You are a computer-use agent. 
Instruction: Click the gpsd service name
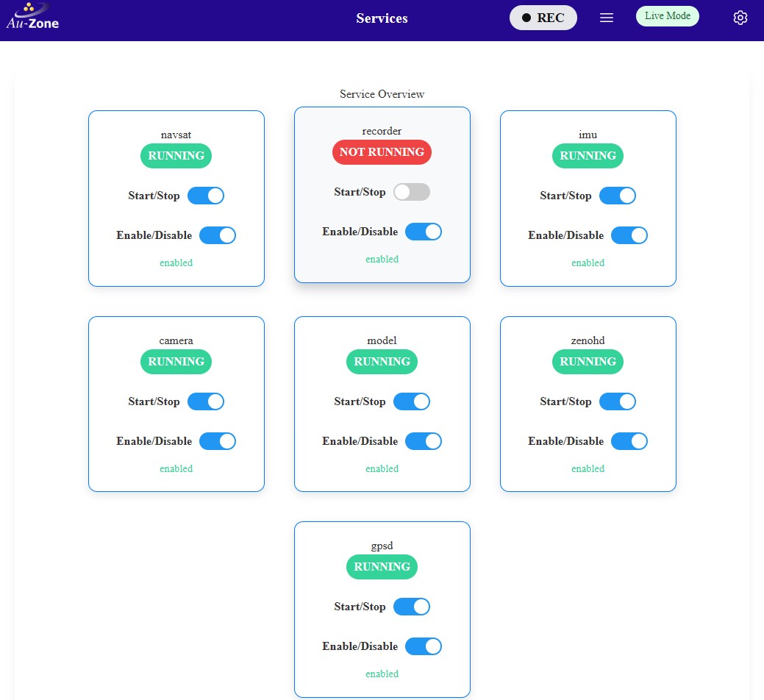[x=382, y=546]
